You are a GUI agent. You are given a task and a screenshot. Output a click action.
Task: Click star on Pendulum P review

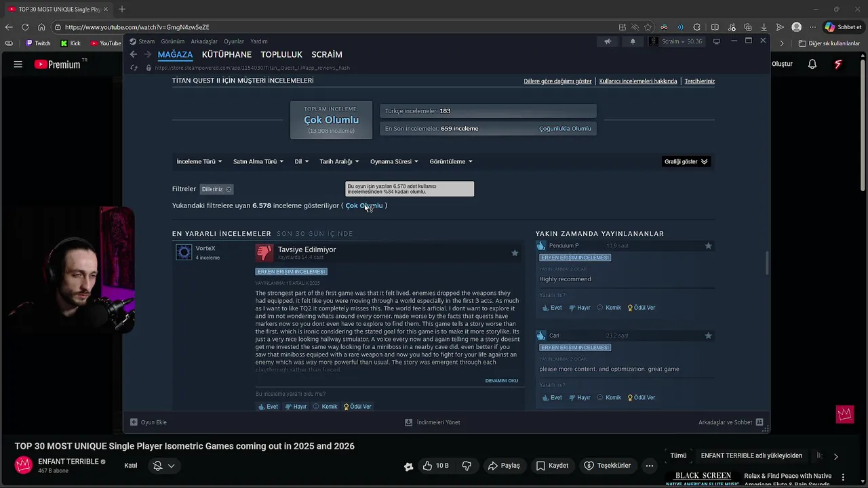708,245
